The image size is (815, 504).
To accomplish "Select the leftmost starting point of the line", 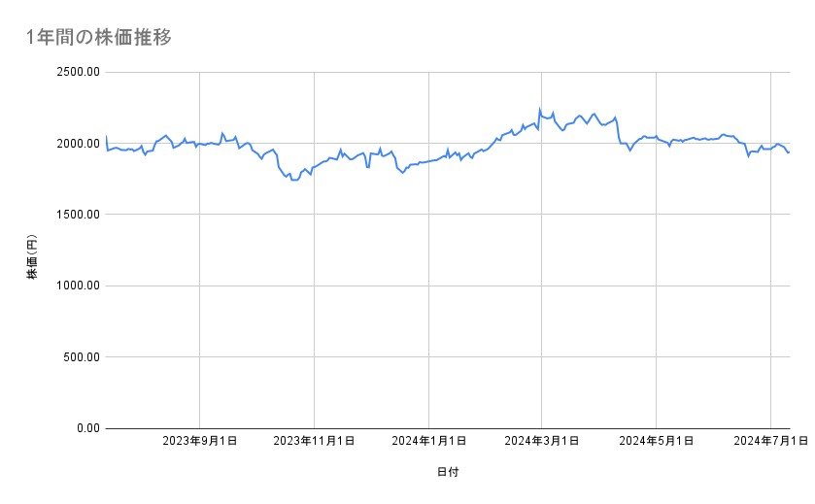I will 106,136.
